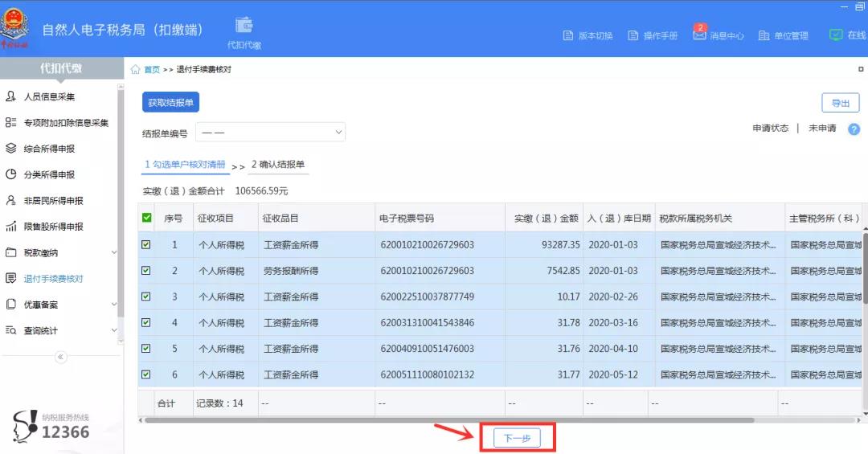
Task: Click the 税款缴纳 wallet icon
Action: [10, 252]
